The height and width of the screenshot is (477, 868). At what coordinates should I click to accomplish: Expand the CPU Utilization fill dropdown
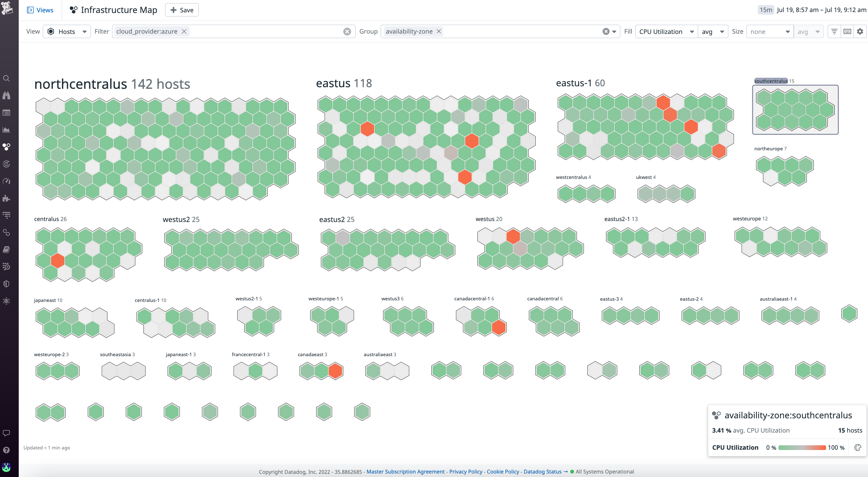pyautogui.click(x=666, y=31)
